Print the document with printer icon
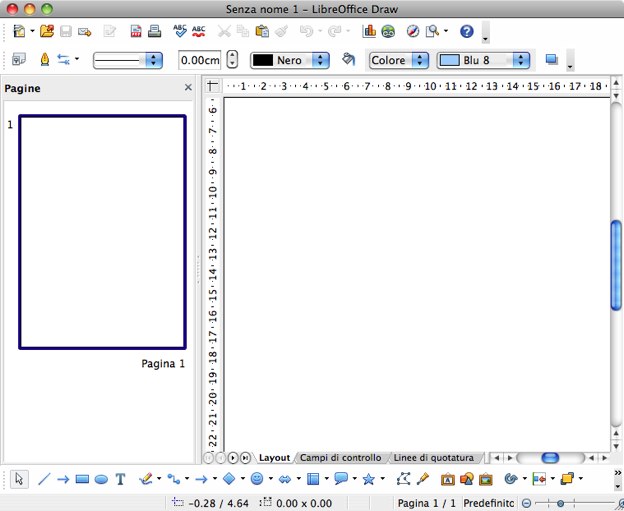The width and height of the screenshot is (624, 511). pos(154,31)
